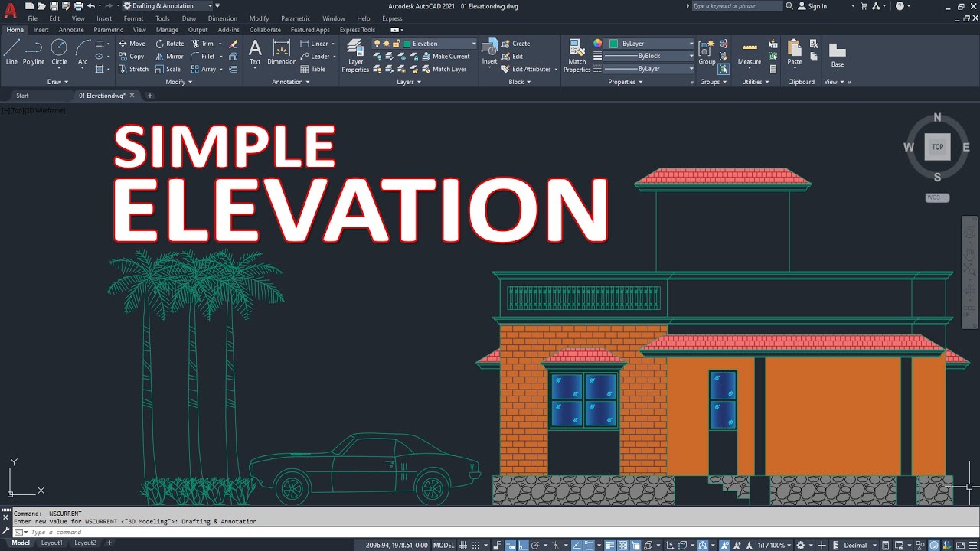Image resolution: width=980 pixels, height=551 pixels.
Task: Click Sign In
Action: coord(812,6)
